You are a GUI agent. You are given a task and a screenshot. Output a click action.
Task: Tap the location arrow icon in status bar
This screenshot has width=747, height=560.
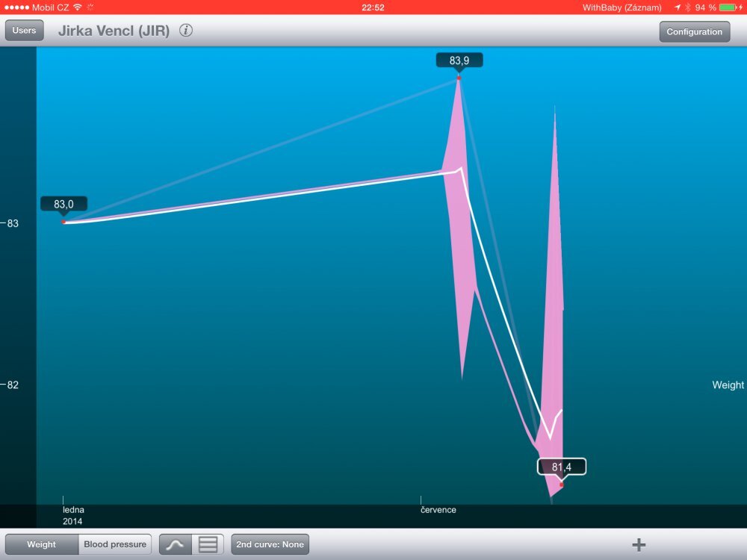677,7
